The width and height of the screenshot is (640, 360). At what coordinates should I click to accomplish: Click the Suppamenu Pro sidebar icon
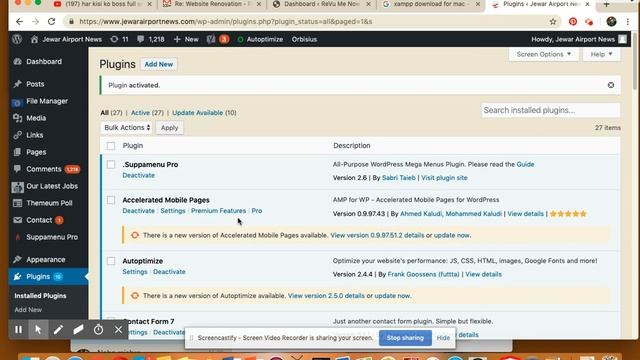(17, 237)
